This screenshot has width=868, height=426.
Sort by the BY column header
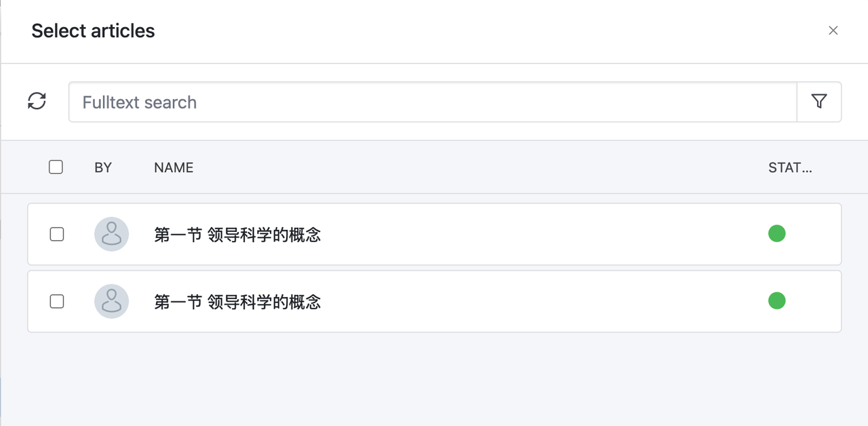coord(103,168)
